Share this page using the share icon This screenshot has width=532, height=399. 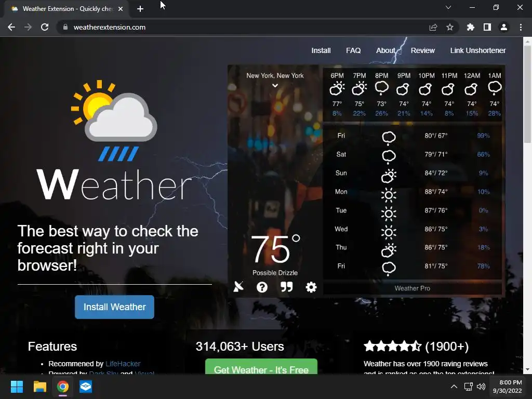433,27
